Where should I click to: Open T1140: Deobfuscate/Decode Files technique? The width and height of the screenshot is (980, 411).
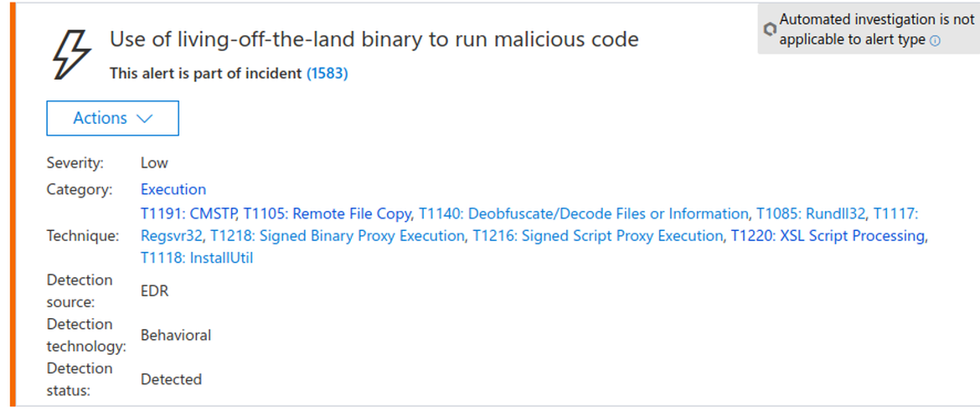[x=584, y=213]
